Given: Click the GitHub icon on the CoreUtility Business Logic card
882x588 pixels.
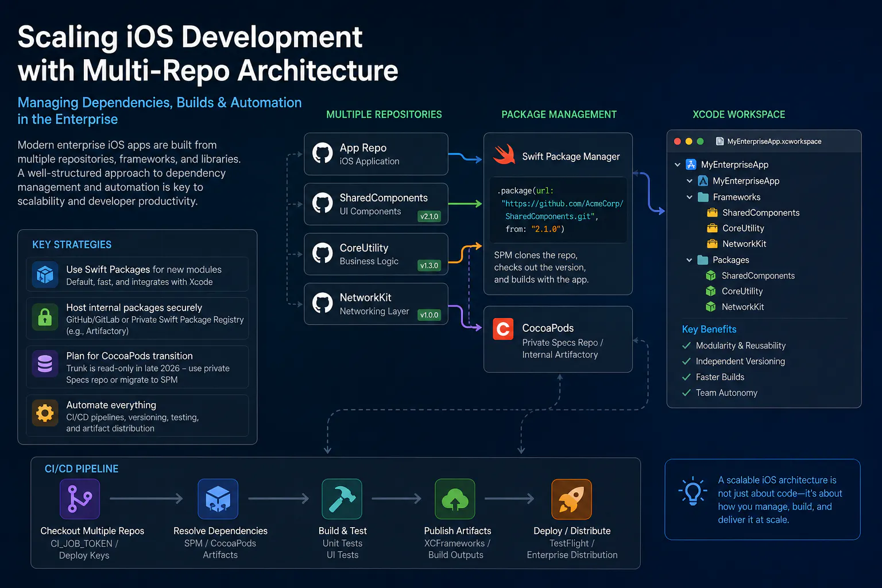Looking at the screenshot, I should (323, 253).
